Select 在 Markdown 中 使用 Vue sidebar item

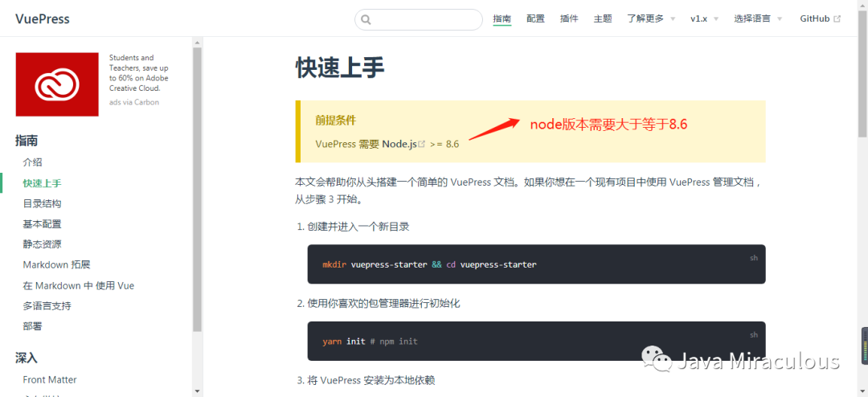click(79, 285)
